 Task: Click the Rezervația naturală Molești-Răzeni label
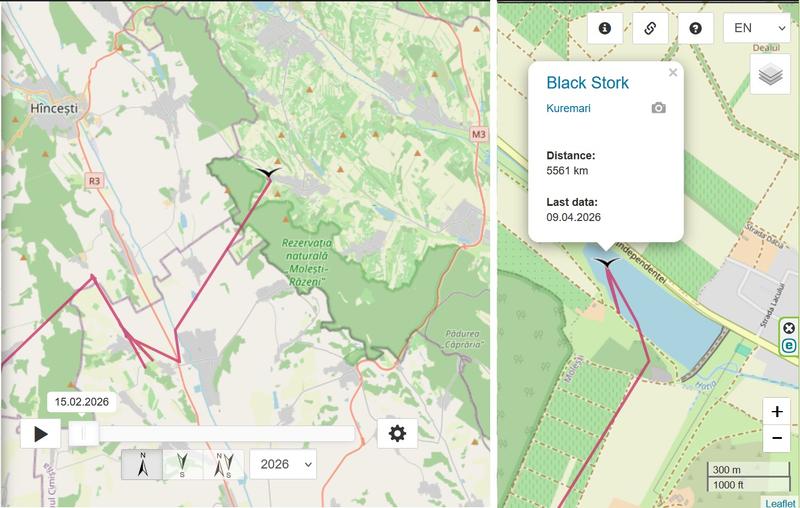click(x=307, y=262)
